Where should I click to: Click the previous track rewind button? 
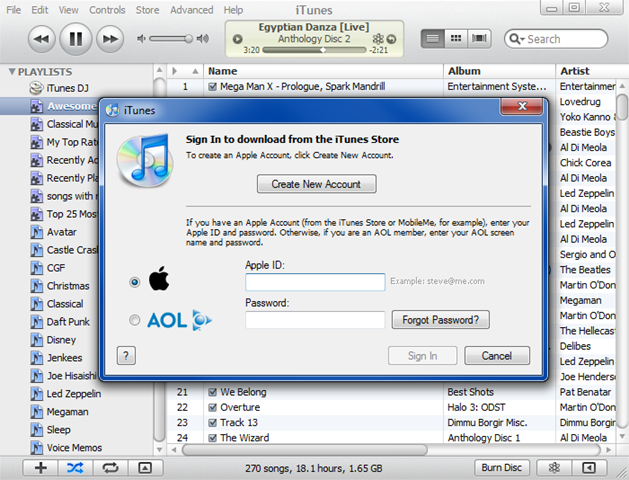41,39
